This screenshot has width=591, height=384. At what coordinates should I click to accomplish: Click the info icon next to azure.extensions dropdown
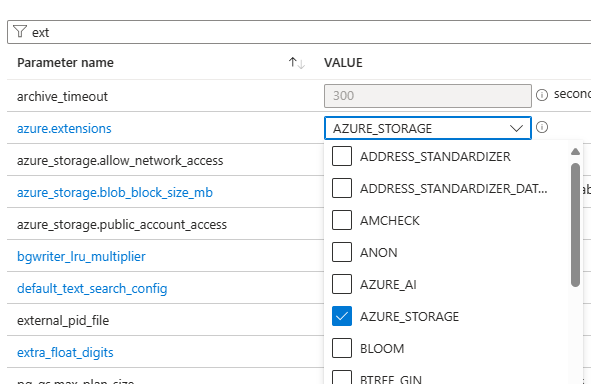(x=542, y=127)
